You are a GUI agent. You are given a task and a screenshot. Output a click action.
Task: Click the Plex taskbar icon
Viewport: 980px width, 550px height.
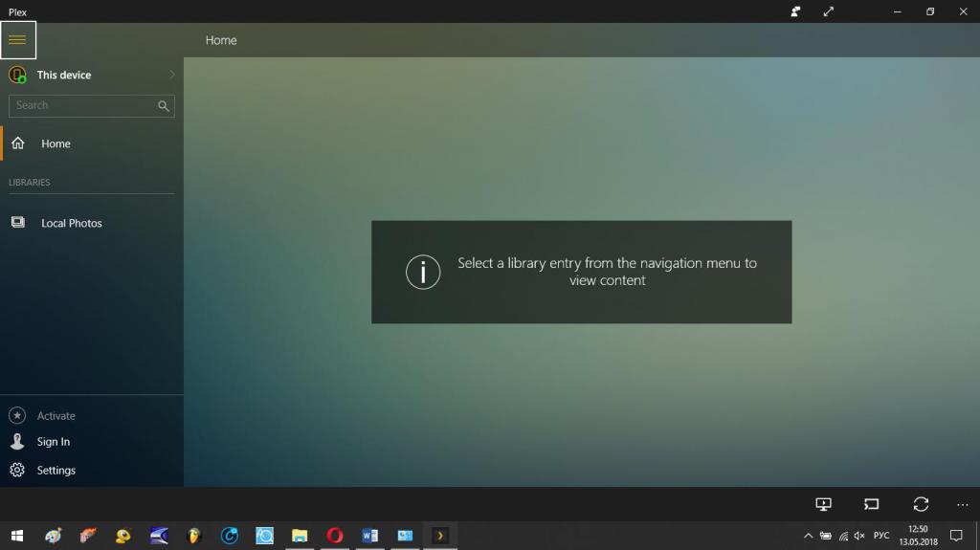point(440,536)
